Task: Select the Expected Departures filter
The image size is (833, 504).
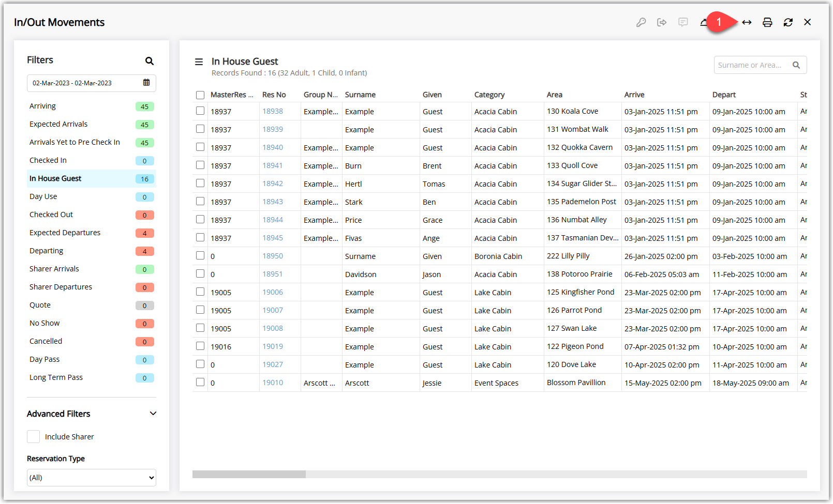Action: click(92, 233)
